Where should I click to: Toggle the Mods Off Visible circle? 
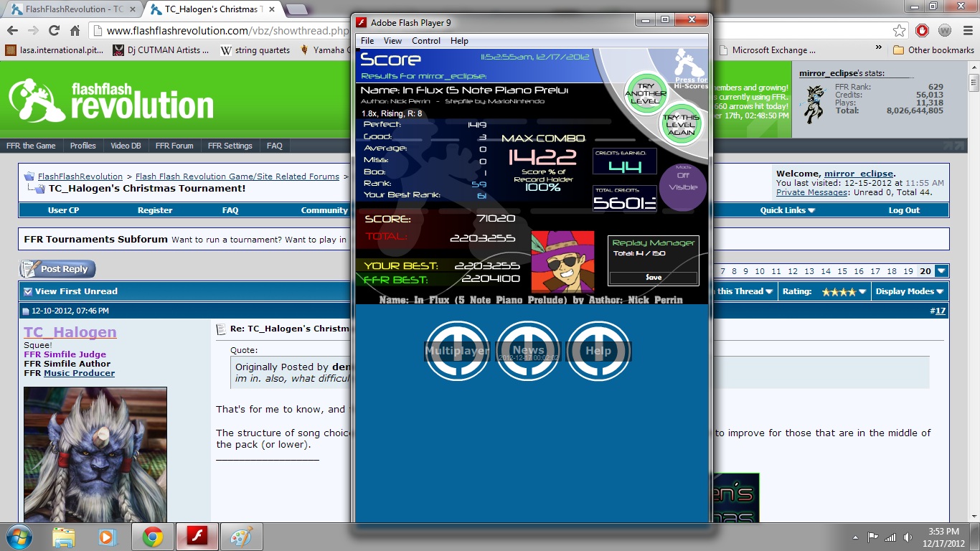[683, 187]
